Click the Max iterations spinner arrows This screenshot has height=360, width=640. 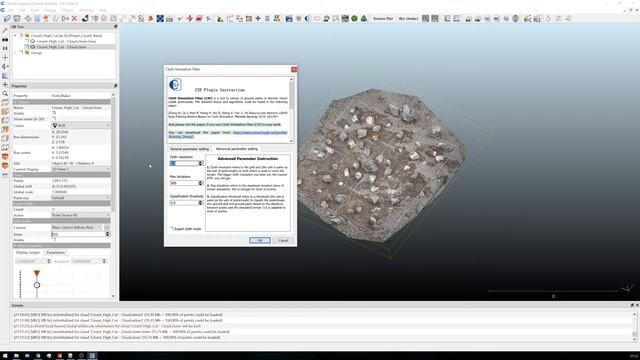[x=200, y=183]
